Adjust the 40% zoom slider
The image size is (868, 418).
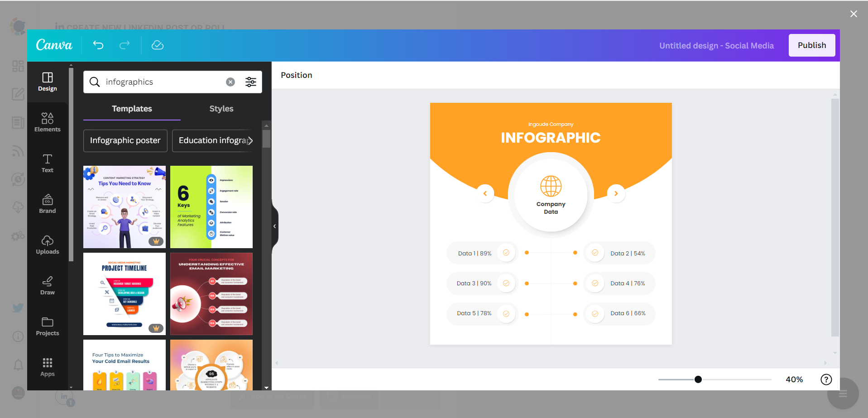coord(698,380)
